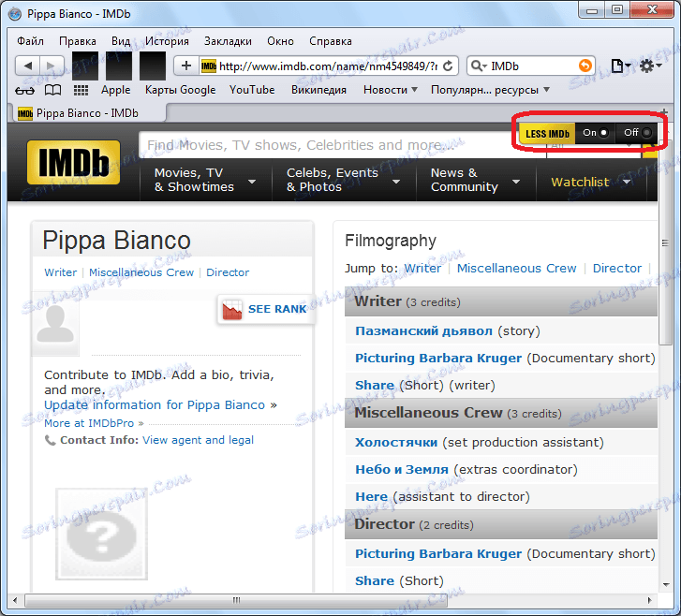This screenshot has width=681, height=616.
Task: Open the Карты Google bookmark
Action: [180, 90]
